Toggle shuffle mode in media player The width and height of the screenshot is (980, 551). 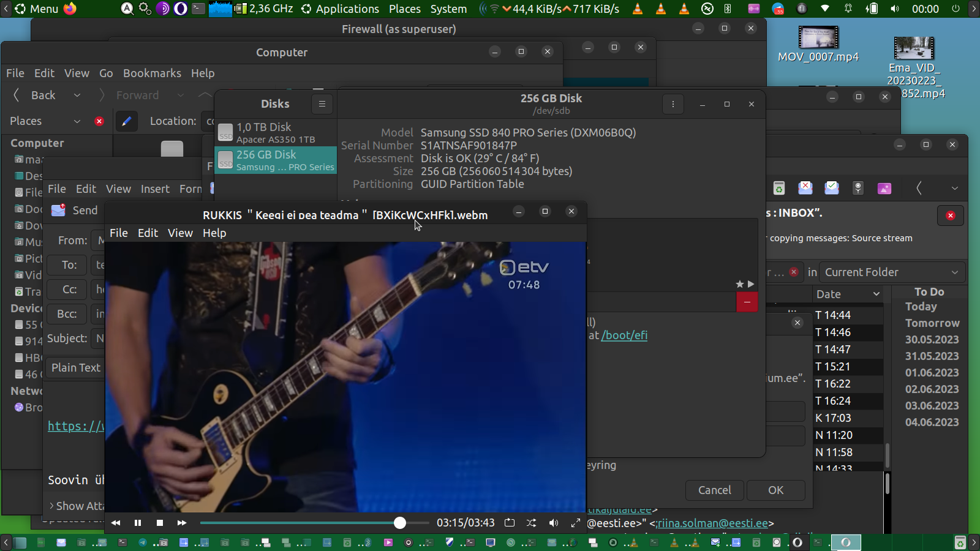531,523
